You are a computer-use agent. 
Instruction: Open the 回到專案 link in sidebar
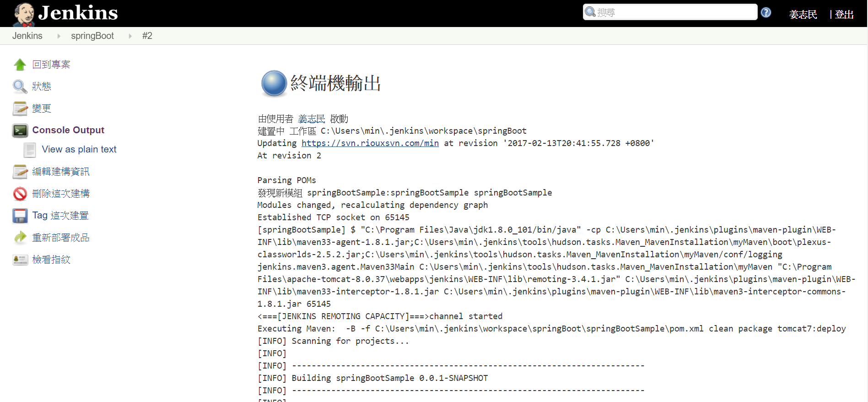51,65
